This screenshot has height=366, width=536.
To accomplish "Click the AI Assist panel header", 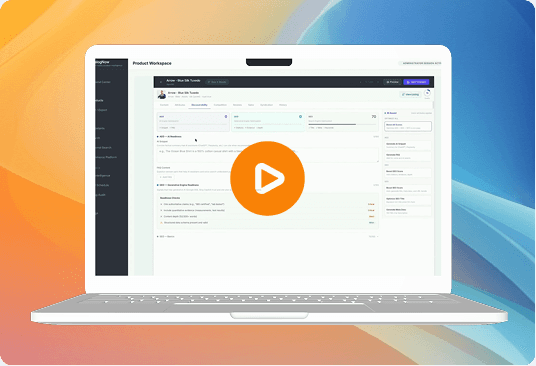I will click(390, 113).
